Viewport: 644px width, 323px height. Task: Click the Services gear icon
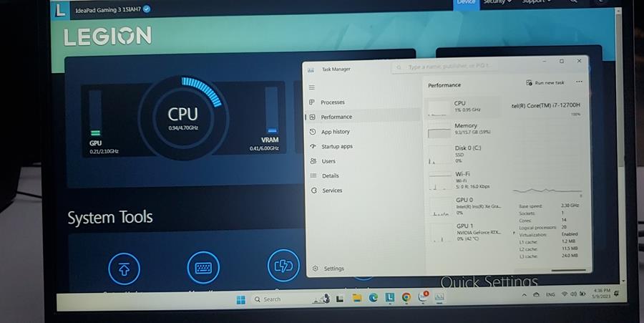[x=314, y=191]
